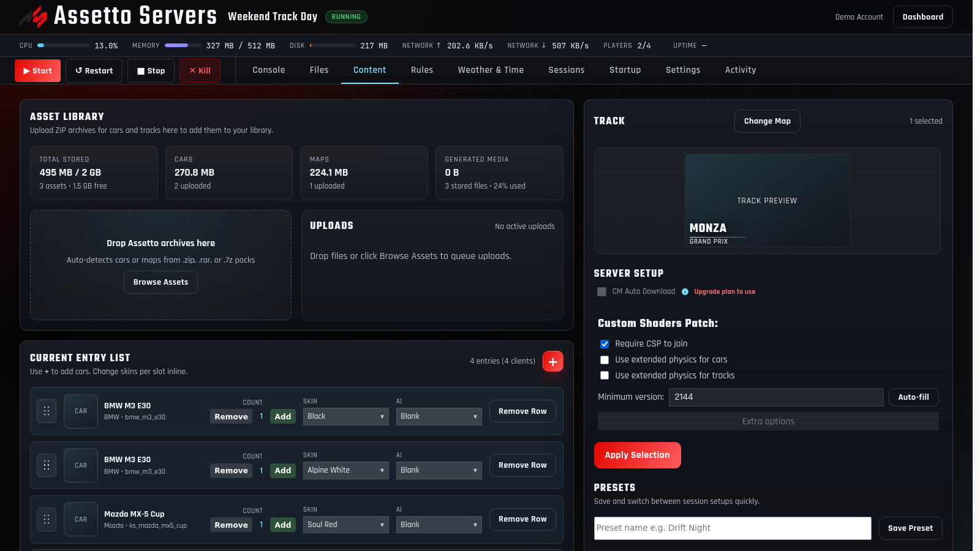
Task: Restart the server
Action: point(94,71)
